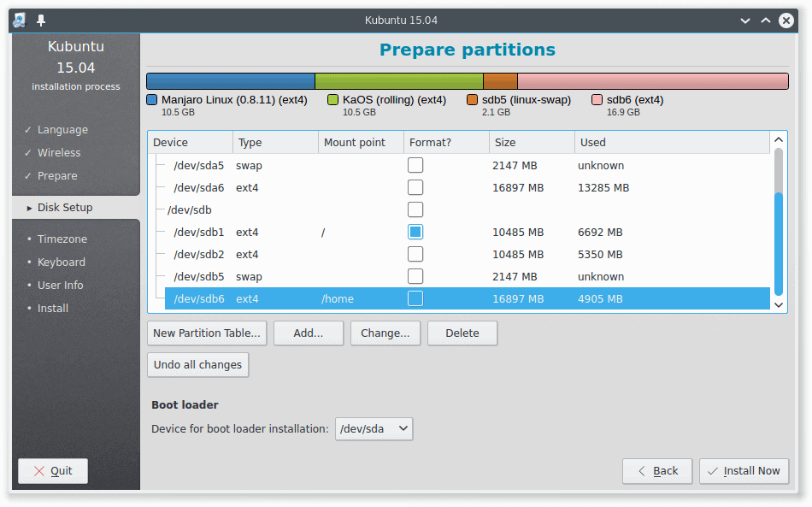Image resolution: width=812 pixels, height=507 pixels.
Task: Click the Install step in sidebar
Action: (53, 308)
